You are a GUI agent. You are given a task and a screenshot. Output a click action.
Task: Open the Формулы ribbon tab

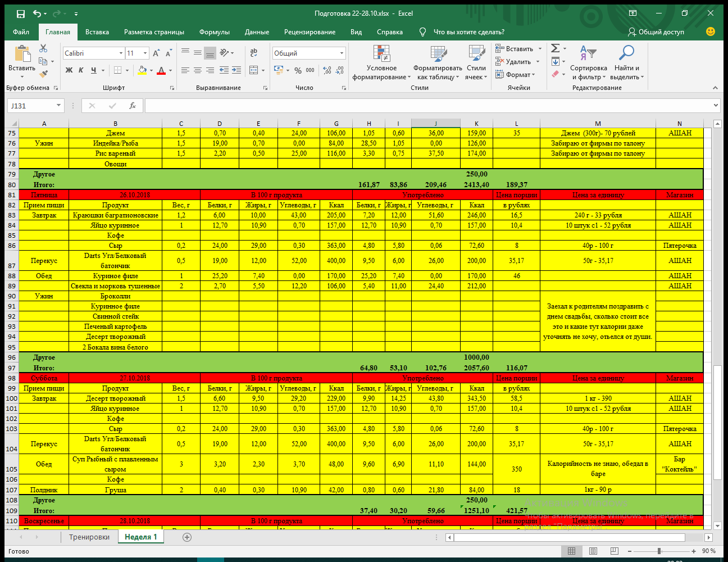pyautogui.click(x=214, y=32)
